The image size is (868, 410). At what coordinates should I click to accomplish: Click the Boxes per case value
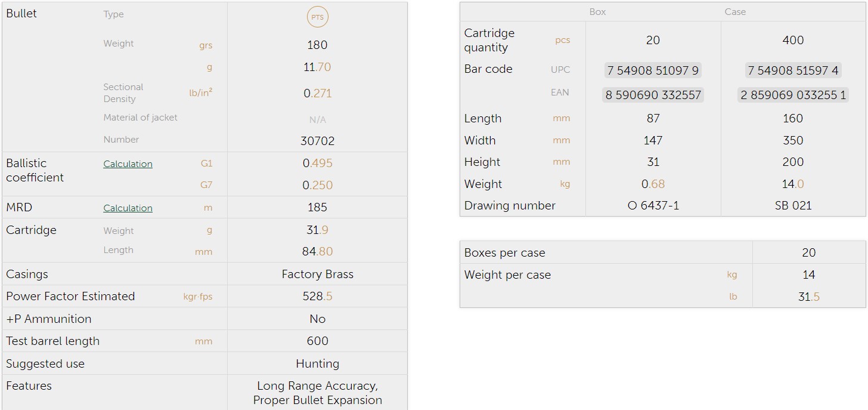click(808, 253)
